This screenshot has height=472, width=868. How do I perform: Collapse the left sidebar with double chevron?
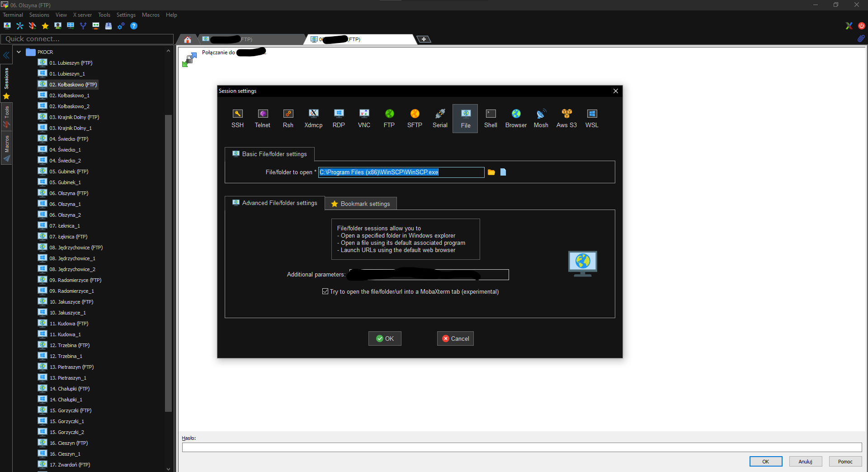pyautogui.click(x=6, y=56)
